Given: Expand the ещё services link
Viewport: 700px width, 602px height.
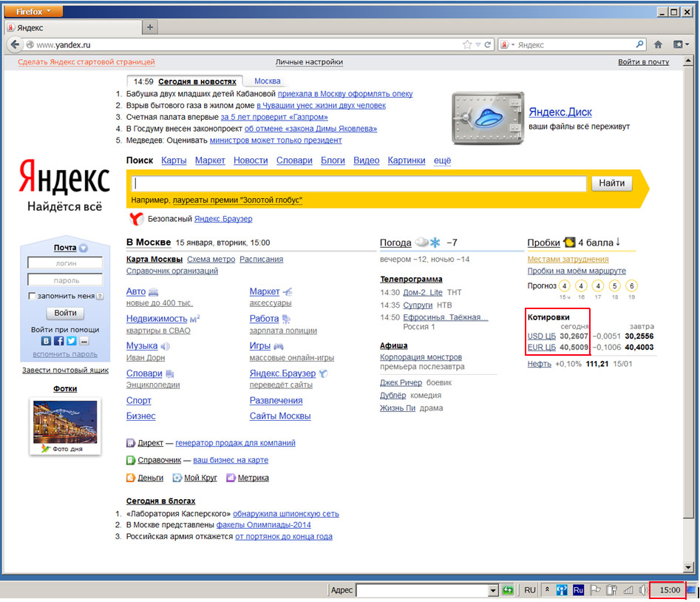Looking at the screenshot, I should tap(443, 160).
